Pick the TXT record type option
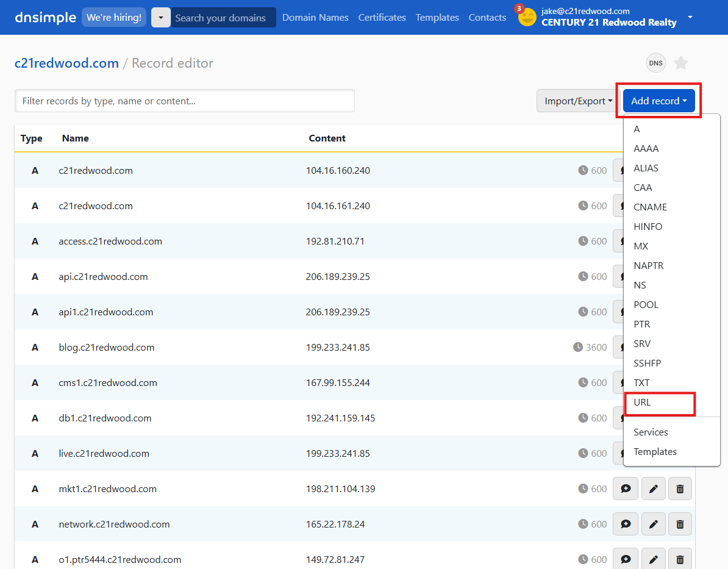Image resolution: width=728 pixels, height=569 pixels. pos(641,383)
